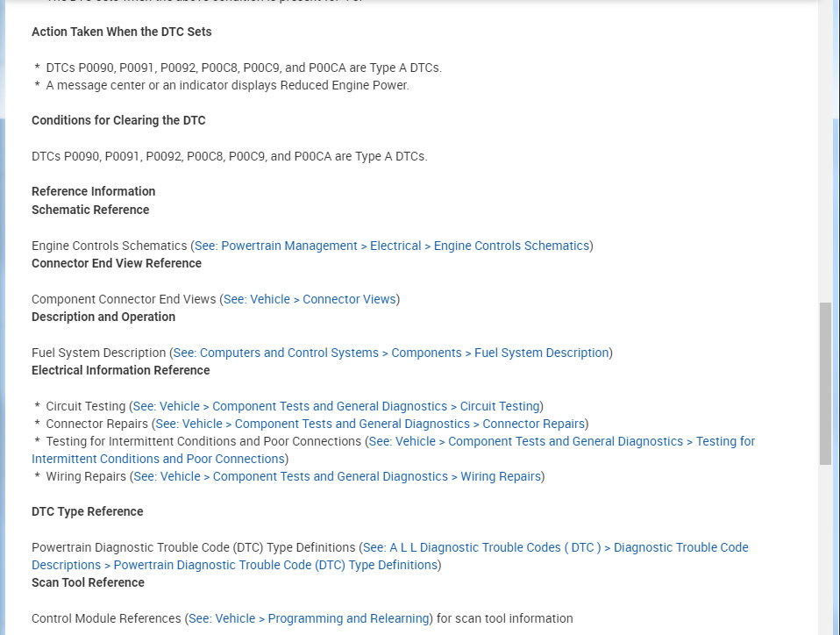Screen dimensions: 840x635
Task: Click the vertical scrollbar thumb
Action: point(825,382)
